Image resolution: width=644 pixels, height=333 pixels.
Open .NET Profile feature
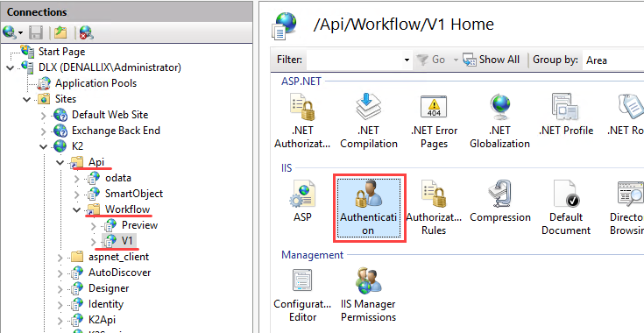[x=566, y=115]
